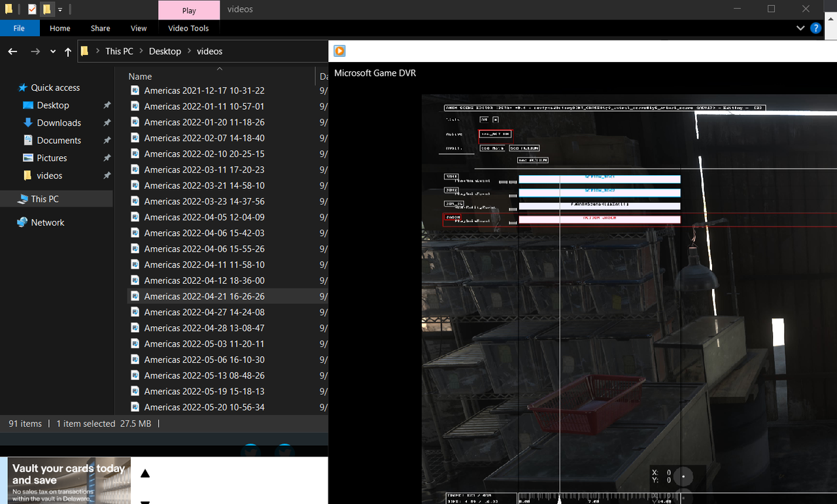The width and height of the screenshot is (837, 504).
Task: Select file Americas 2022-05-03 11-20-11
Action: pos(204,344)
